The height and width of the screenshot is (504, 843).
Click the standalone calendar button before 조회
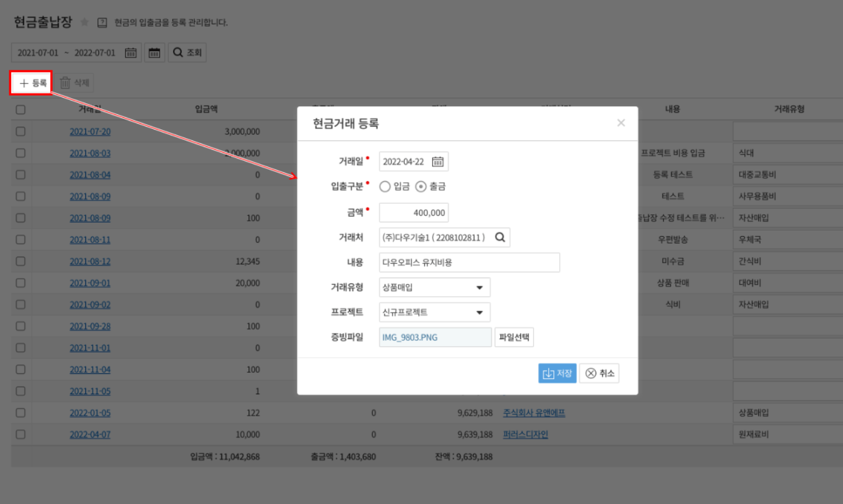(x=154, y=53)
